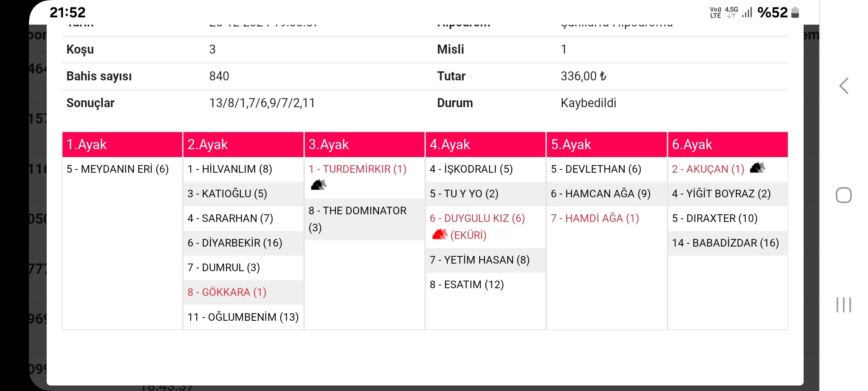The height and width of the screenshot is (391, 868).
Task: Click the DUYGULU KIZ horse entry
Action: (477, 218)
